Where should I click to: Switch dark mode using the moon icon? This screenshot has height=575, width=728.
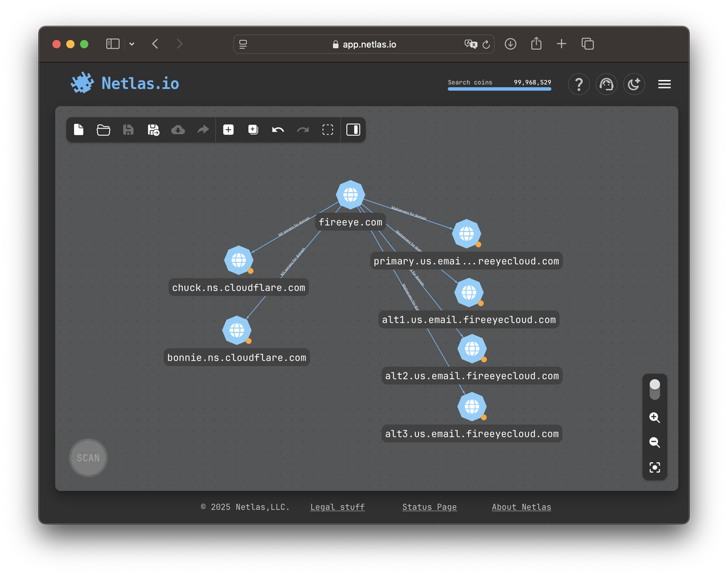(x=634, y=84)
